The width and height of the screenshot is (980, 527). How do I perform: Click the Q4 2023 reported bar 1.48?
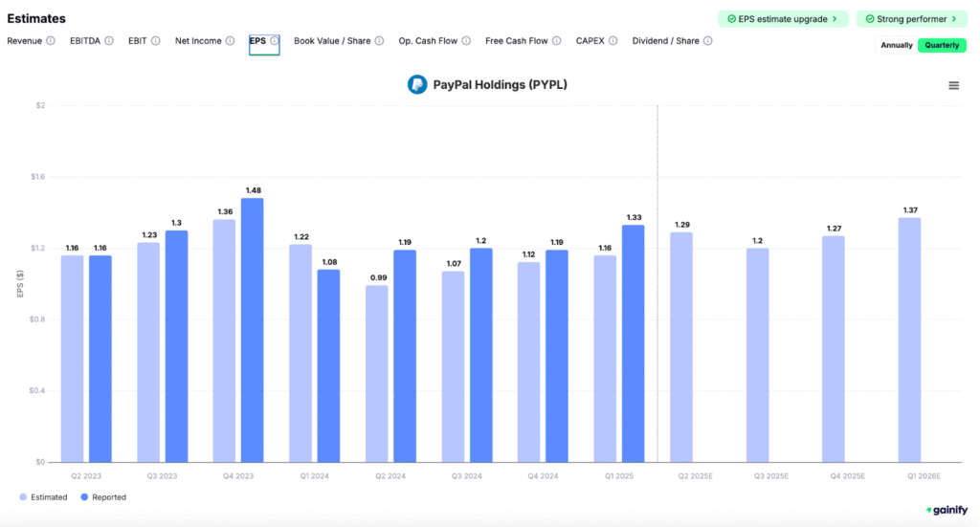(253, 330)
